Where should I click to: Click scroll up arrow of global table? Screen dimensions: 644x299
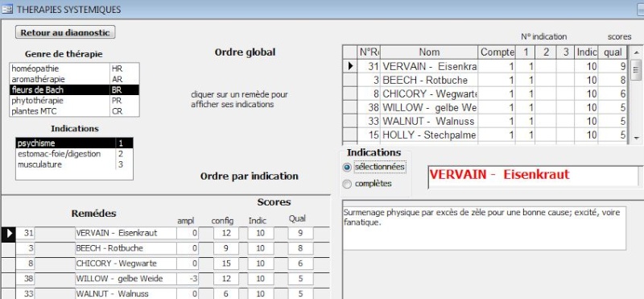[x=636, y=52]
